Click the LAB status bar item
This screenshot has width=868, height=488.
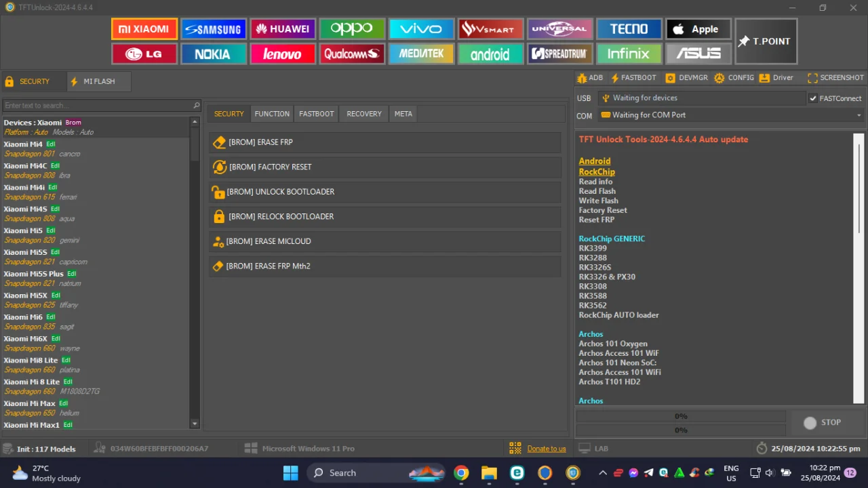pyautogui.click(x=594, y=449)
